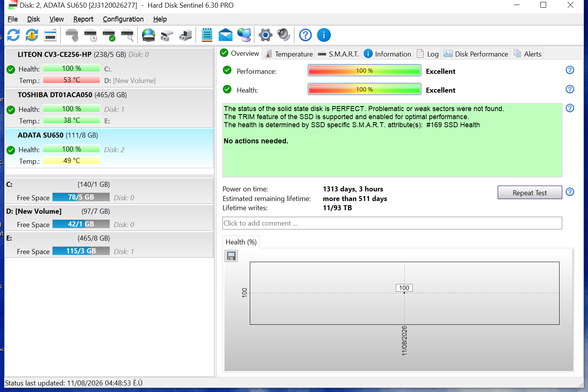Click the help icon beside Performance Excellent

[570, 70]
